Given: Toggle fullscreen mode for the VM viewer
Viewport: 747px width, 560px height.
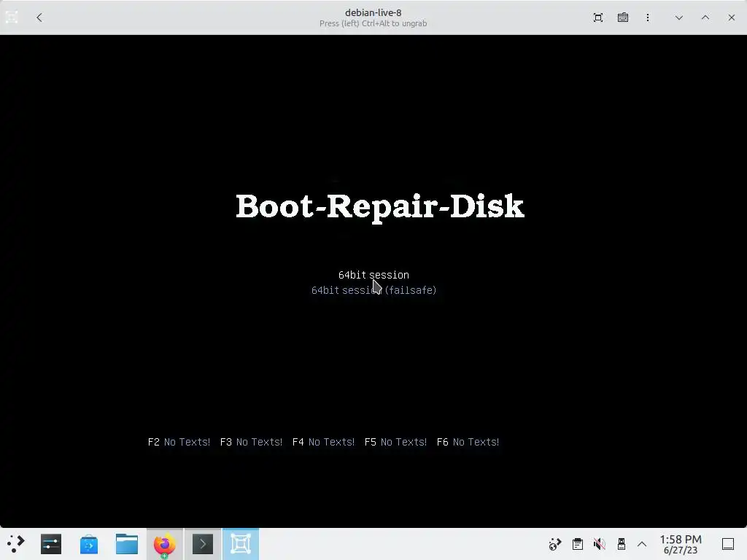Looking at the screenshot, I should [x=598, y=17].
